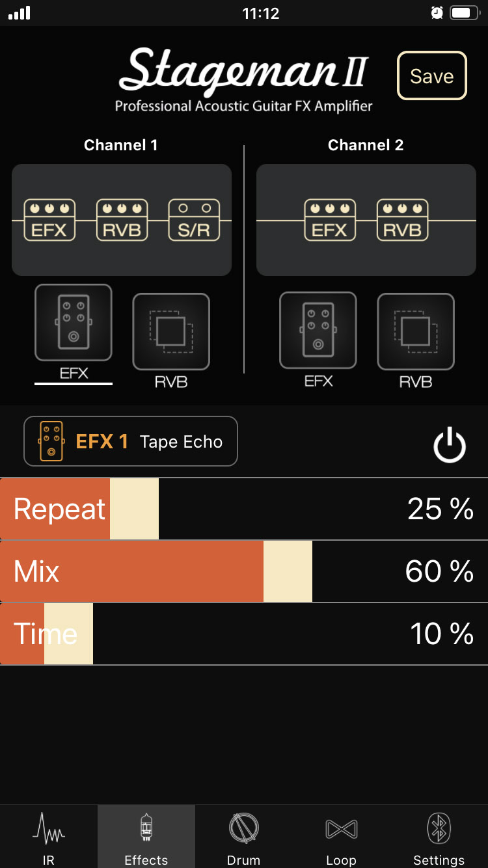The image size is (488, 868).
Task: Click the S/R pedal in Channel 1 chain
Action: (194, 221)
